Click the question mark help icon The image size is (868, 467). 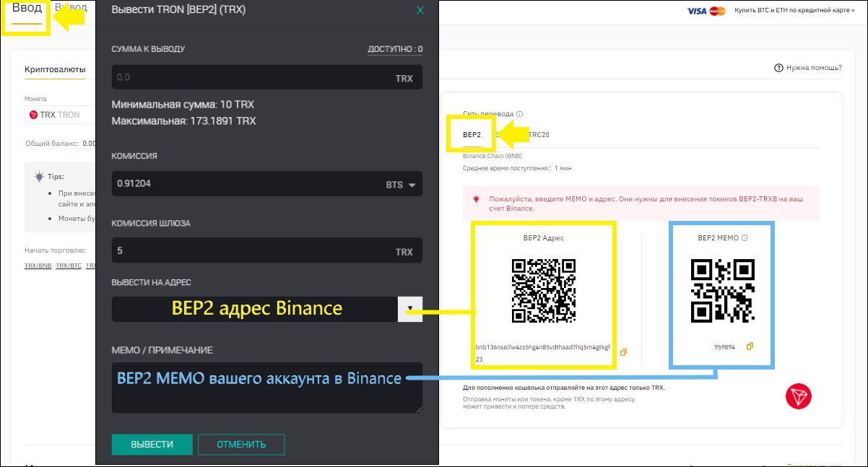tap(778, 68)
